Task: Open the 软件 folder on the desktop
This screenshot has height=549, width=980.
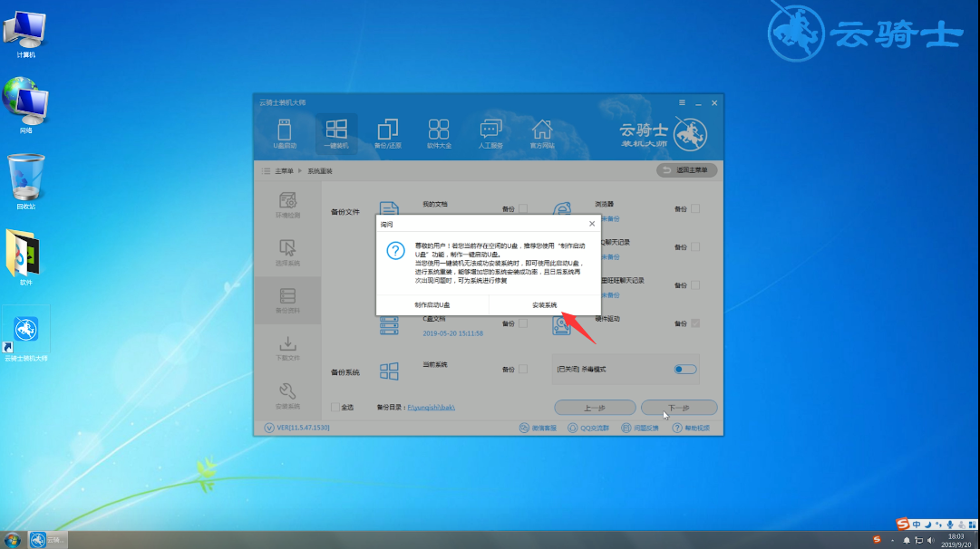Action: click(24, 257)
